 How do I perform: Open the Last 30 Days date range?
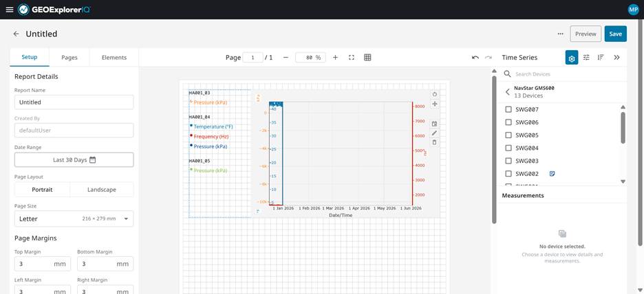74,160
